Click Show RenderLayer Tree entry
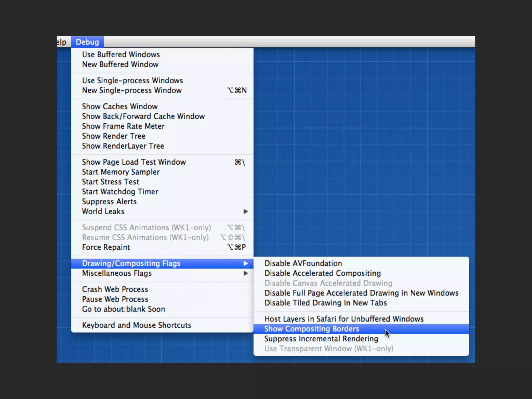Screen dimensions: 532x399 pos(123,146)
